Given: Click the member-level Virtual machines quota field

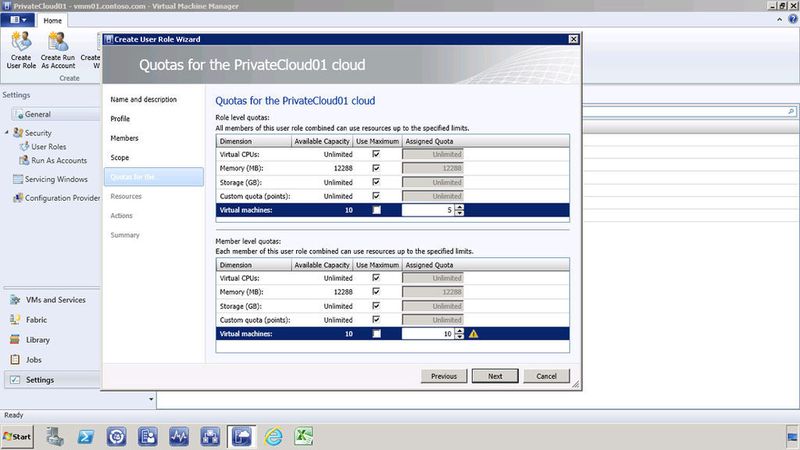Looking at the screenshot, I should 428,334.
